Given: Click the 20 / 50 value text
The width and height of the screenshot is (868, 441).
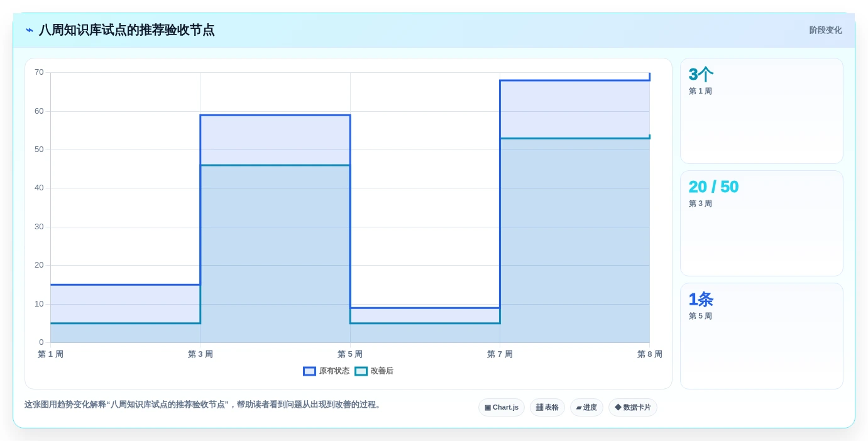Looking at the screenshot, I should coord(713,187).
